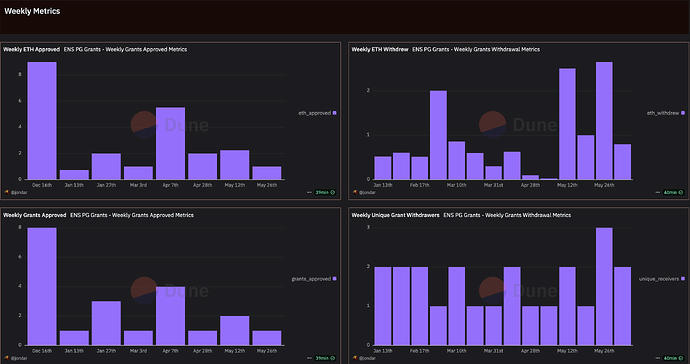
Task: Click the 40min refresh badge on Weekly ETH Withdrew
Action: click(674, 192)
